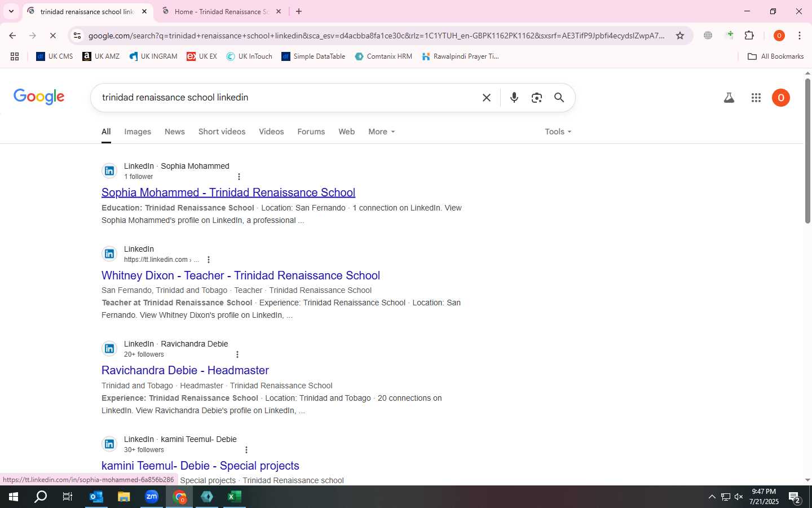This screenshot has height=508, width=812.
Task: Open Rawalpindi Prayer Ti... bookmark
Action: click(460, 56)
